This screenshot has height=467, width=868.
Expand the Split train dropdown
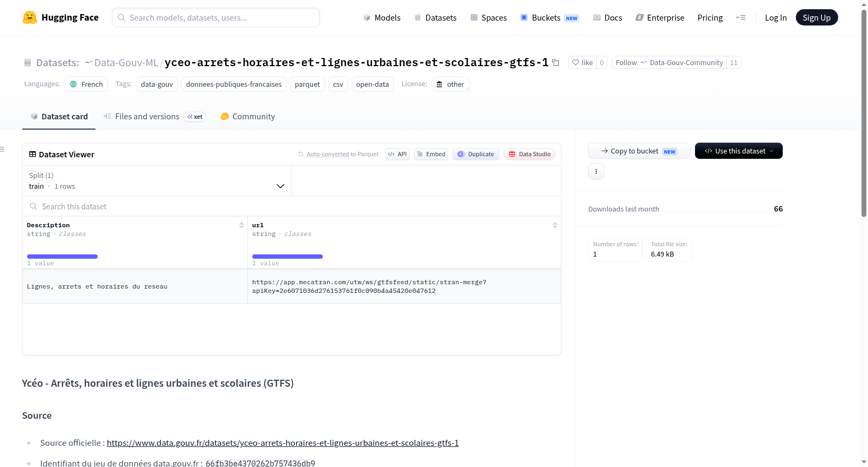(x=157, y=181)
